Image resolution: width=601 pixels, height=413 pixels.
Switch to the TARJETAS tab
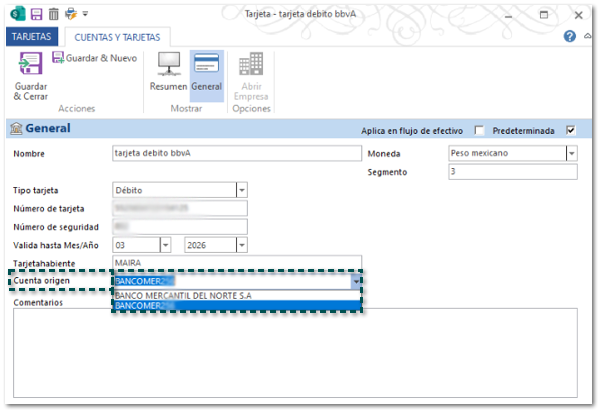point(30,36)
